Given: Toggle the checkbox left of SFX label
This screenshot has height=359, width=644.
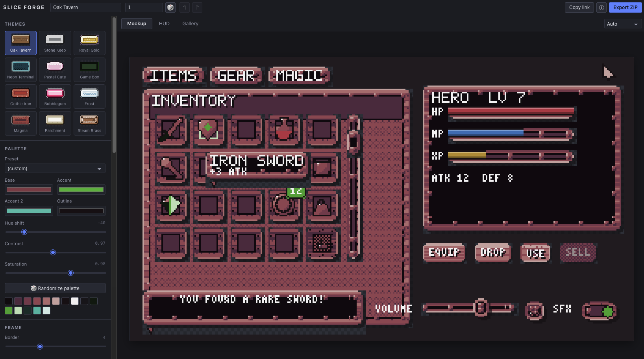Looking at the screenshot, I should (x=535, y=311).
